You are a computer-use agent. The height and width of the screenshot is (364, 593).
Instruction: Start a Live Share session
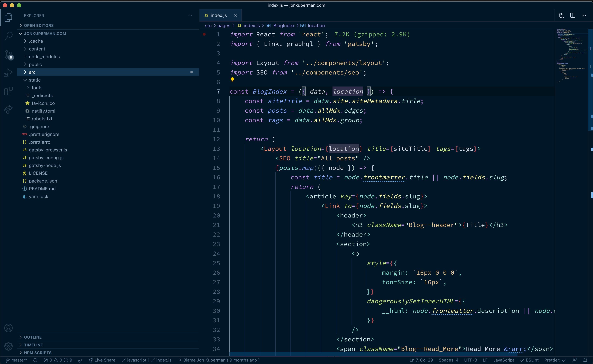click(x=102, y=360)
